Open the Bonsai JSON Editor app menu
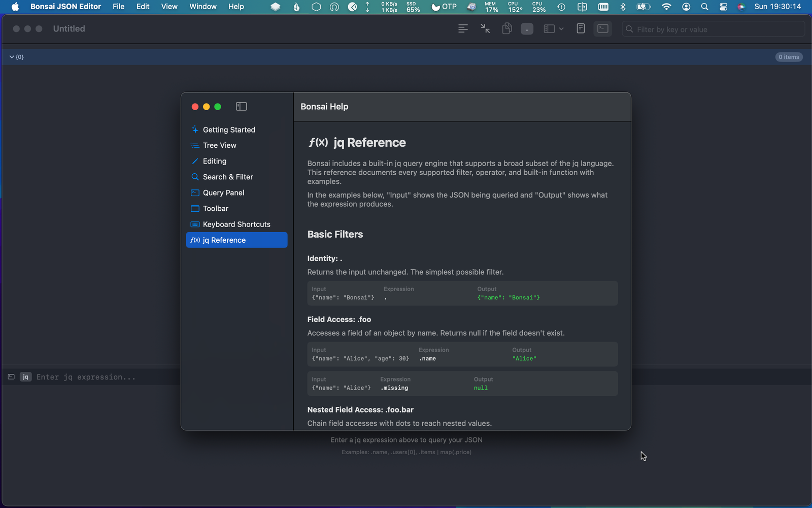 click(x=65, y=7)
